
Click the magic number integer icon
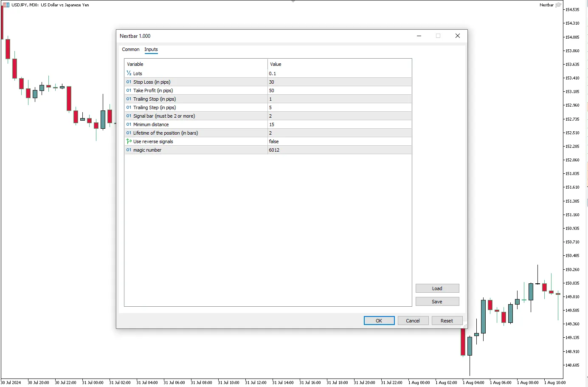[x=129, y=150]
